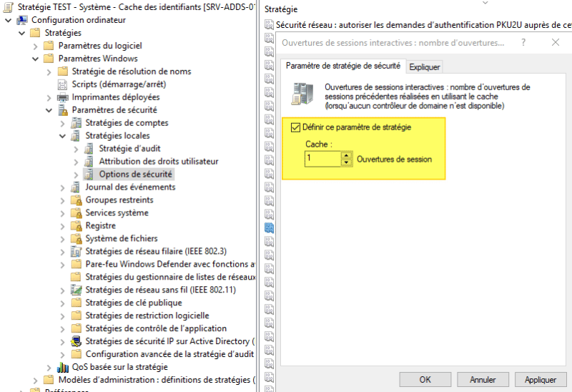Click the Stratégies de sécurité IP icon
572x392 pixels.
tap(76, 341)
